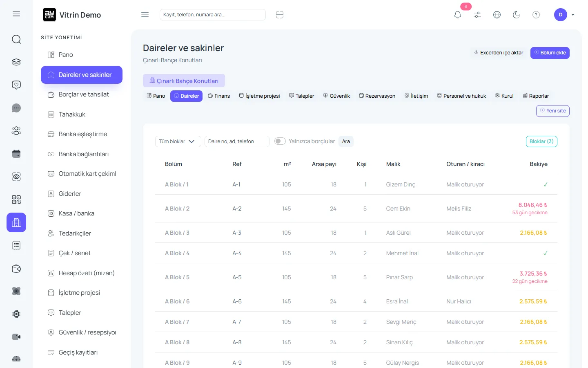Click the Yeni site button
The image size is (588, 368).
pos(553,111)
